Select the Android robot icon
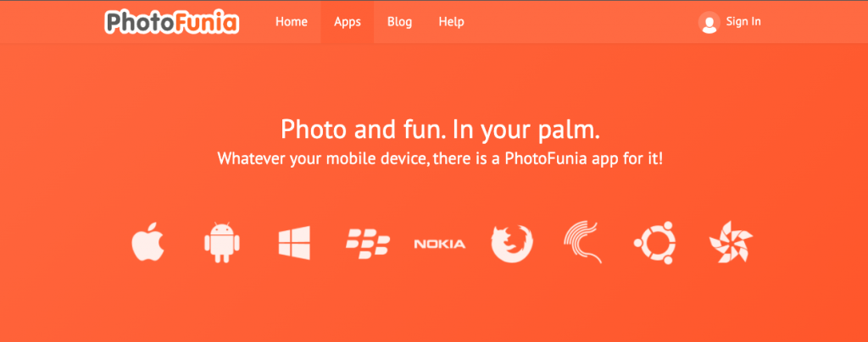 coord(222,243)
